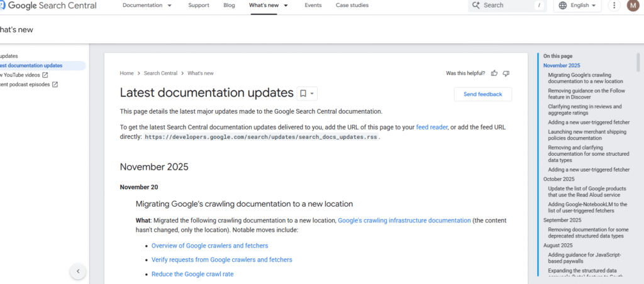
Task: Open the feed reader link
Action: click(431, 127)
